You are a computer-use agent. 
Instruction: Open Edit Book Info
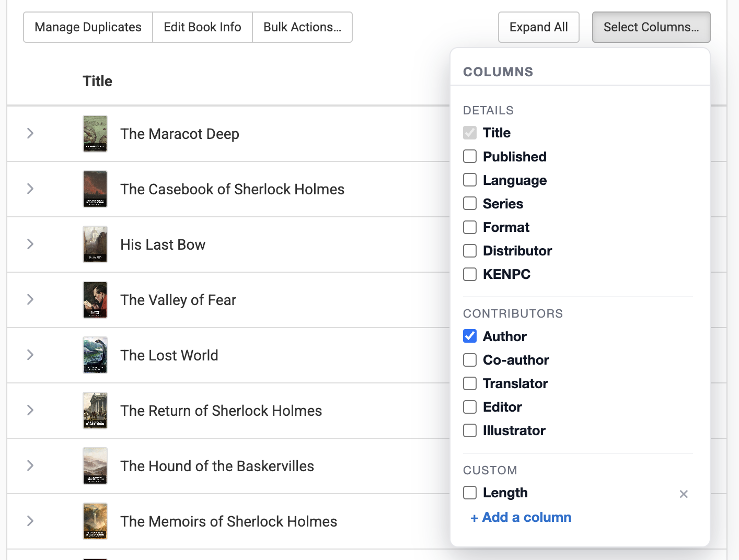(x=202, y=27)
